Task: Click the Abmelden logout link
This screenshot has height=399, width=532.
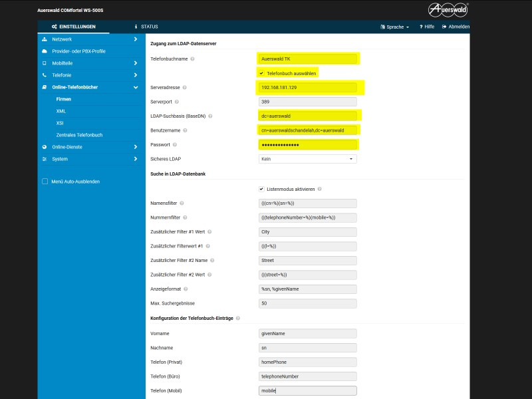Action: coord(456,27)
